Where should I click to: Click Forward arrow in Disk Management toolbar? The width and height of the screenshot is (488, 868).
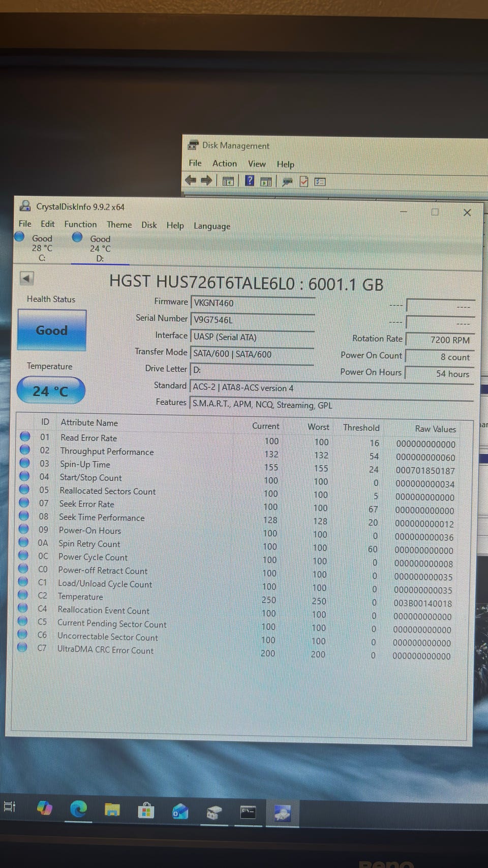(206, 180)
